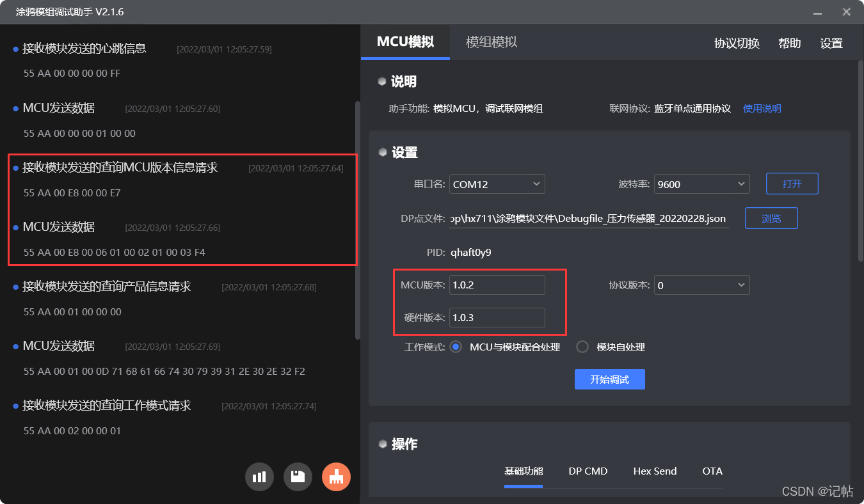Click the marker icon beside 操作 section
The height and width of the screenshot is (504, 864).
pyautogui.click(x=382, y=443)
